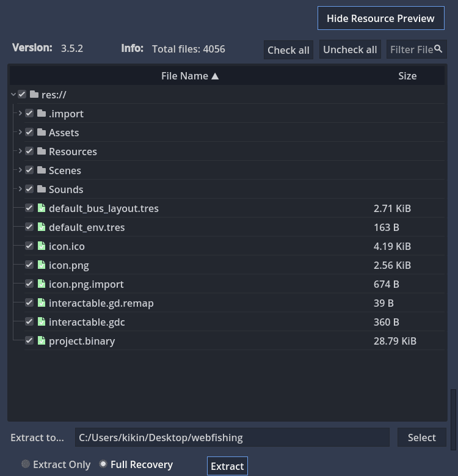458x476 pixels.
Task: Expand the Sounds folder tree node
Action: click(20, 189)
